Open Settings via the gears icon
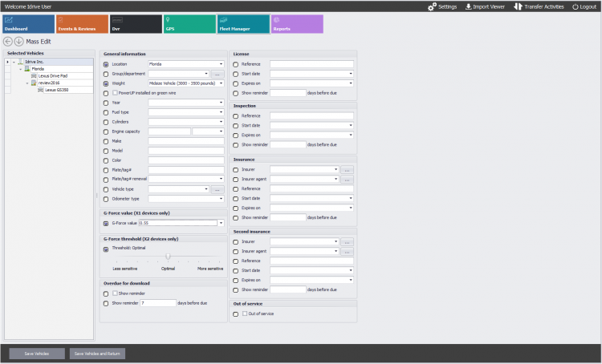Screen dimensions: 602x364 point(432,6)
